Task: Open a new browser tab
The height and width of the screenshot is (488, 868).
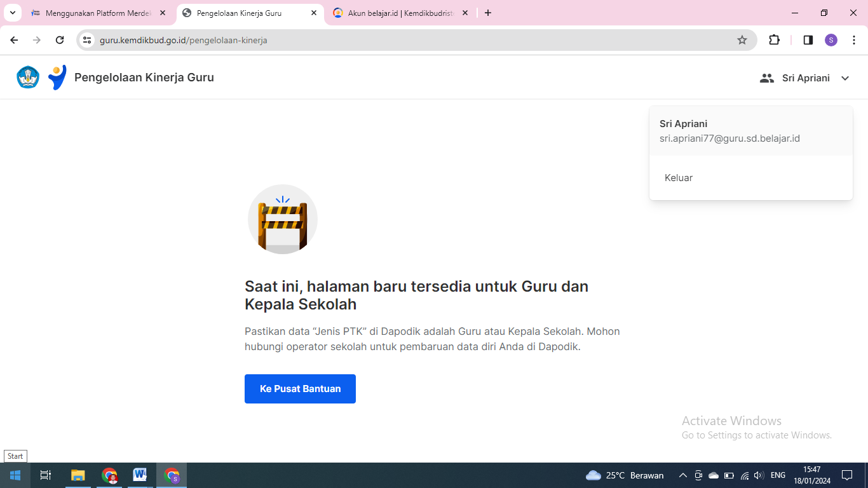Action: tap(488, 13)
